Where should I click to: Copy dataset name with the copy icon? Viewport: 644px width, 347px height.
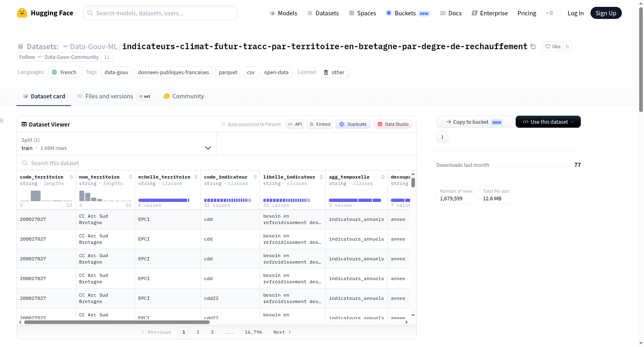[x=533, y=46]
